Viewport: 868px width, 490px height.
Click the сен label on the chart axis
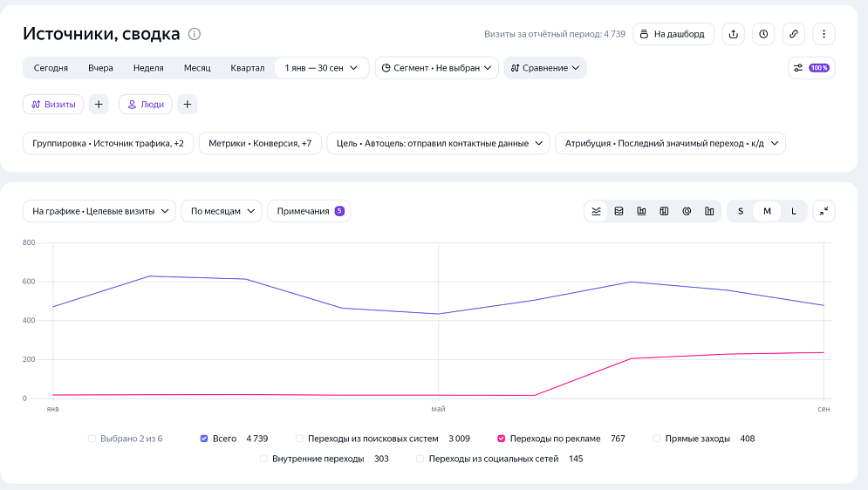(x=824, y=409)
